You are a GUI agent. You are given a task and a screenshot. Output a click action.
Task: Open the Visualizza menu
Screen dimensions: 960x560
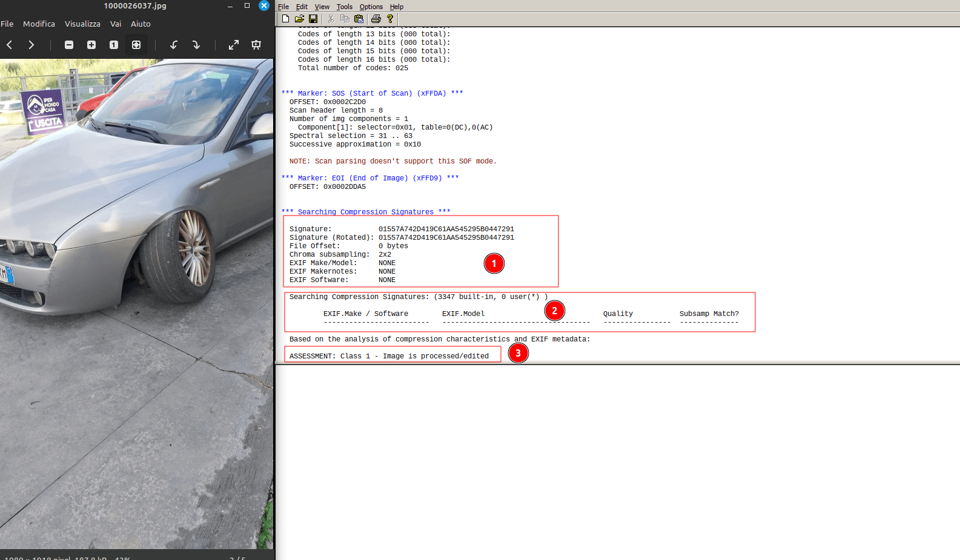pyautogui.click(x=82, y=24)
